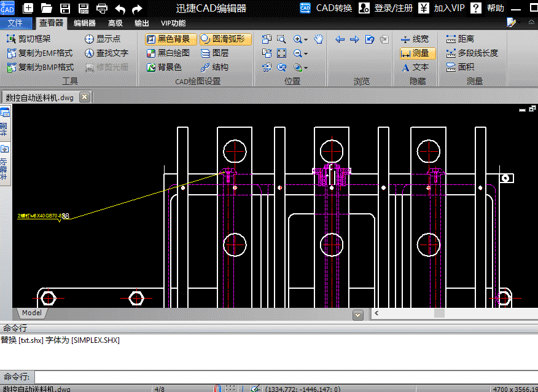The height and width of the screenshot is (392, 538).
Task: Select the 数控自动送料机.dwg document tab
Action: click(40, 98)
